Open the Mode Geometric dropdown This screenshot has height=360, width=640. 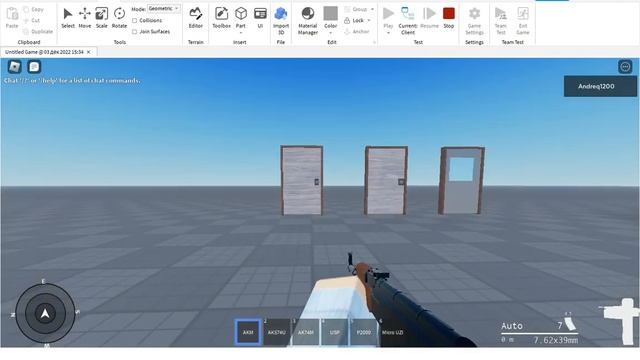tap(164, 9)
